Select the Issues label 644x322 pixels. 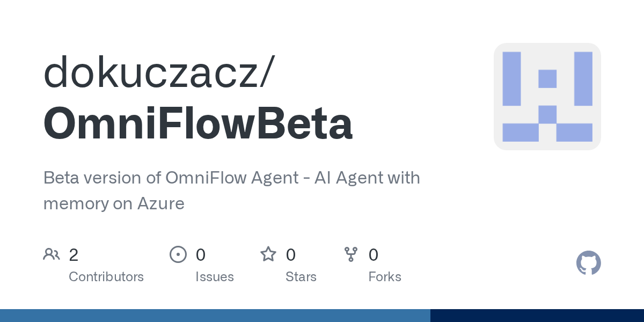215,277
